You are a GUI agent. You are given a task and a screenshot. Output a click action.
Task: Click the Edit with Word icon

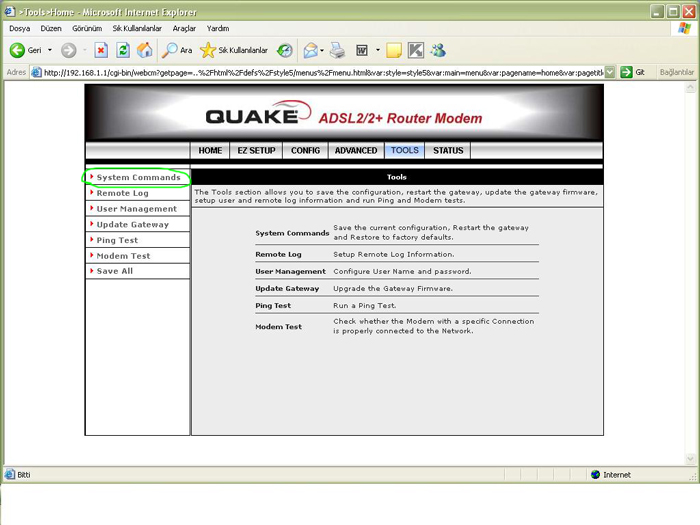click(362, 50)
